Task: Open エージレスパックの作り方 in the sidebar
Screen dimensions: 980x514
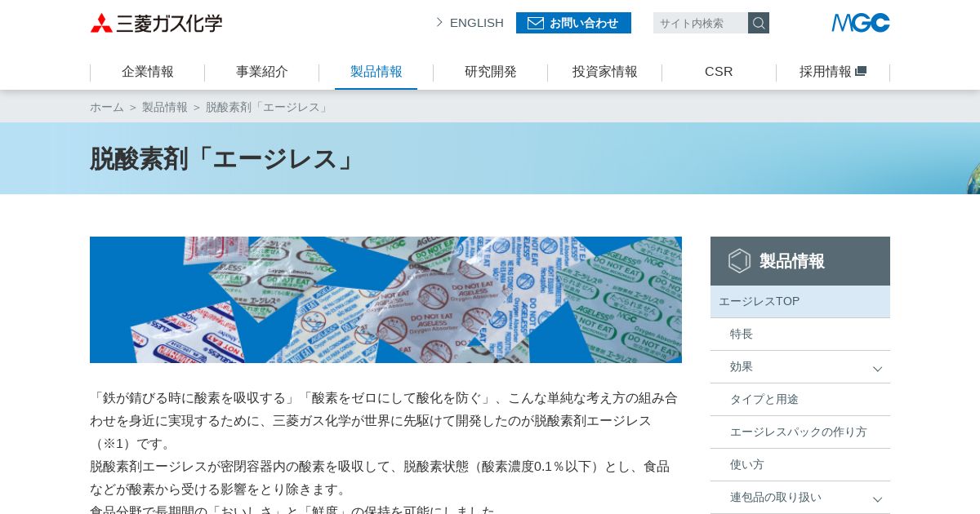Action: 800,432
